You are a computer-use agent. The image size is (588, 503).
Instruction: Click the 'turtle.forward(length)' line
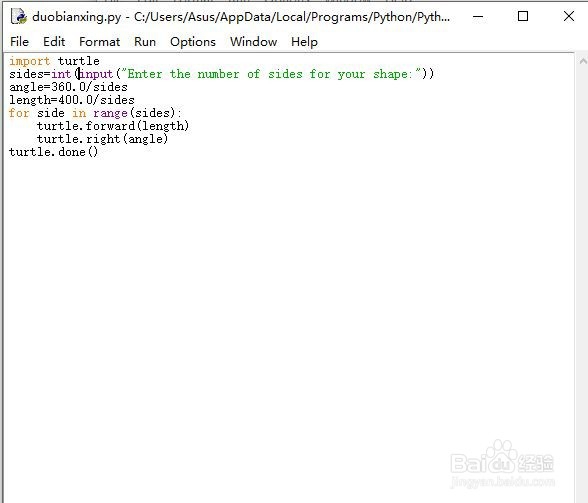113,126
